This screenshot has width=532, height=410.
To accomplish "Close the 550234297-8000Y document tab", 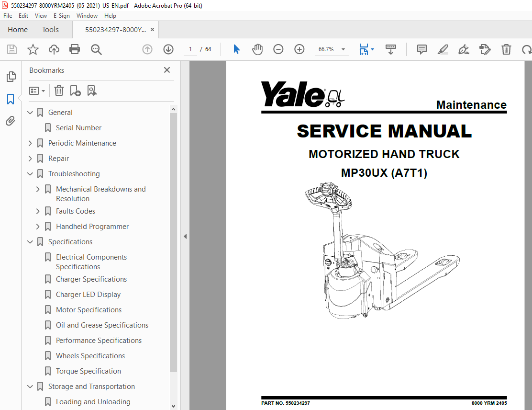I will click(152, 30).
